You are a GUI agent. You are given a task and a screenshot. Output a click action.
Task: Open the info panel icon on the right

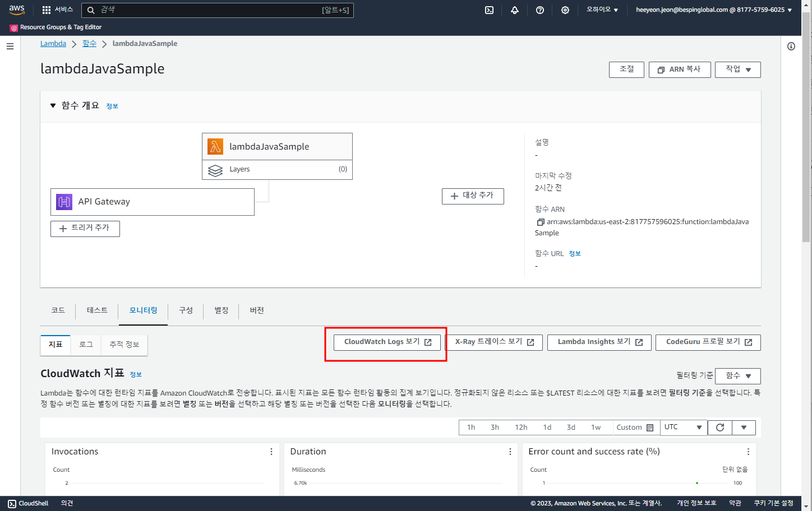point(791,47)
